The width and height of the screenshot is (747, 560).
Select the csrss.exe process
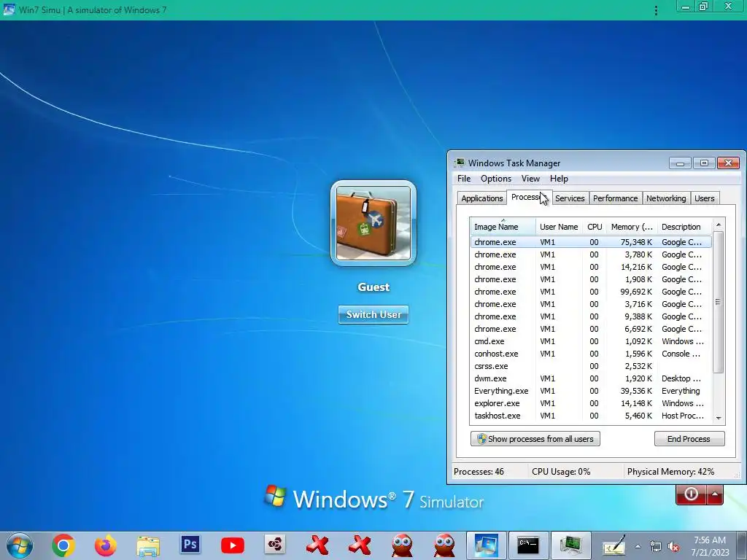click(x=591, y=366)
